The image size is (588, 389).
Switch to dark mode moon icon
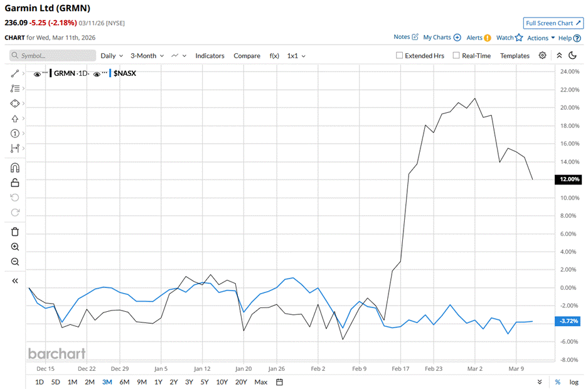click(572, 55)
